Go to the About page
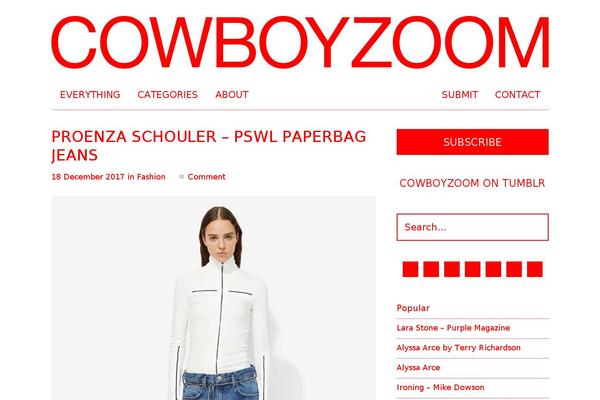600x400 pixels. (x=232, y=95)
